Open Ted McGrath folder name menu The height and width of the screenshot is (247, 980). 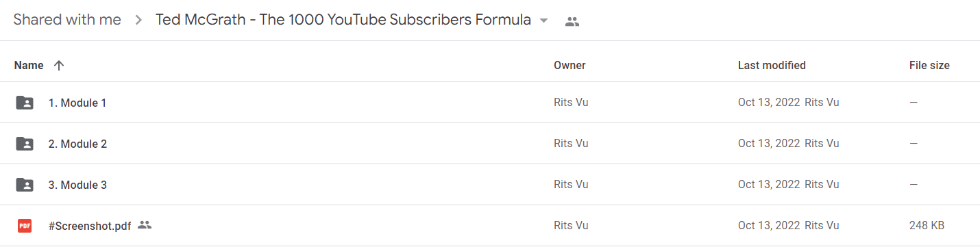343,20
